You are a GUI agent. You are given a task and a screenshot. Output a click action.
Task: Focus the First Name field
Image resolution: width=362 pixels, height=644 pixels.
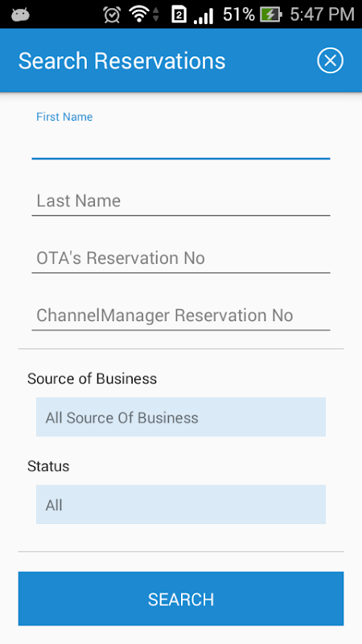(181, 142)
